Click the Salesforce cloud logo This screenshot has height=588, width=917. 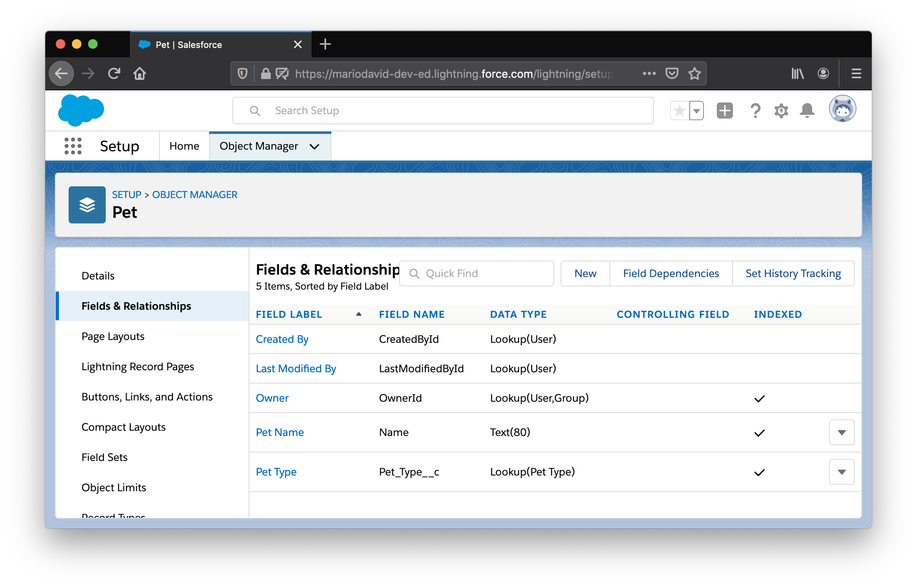coord(81,110)
